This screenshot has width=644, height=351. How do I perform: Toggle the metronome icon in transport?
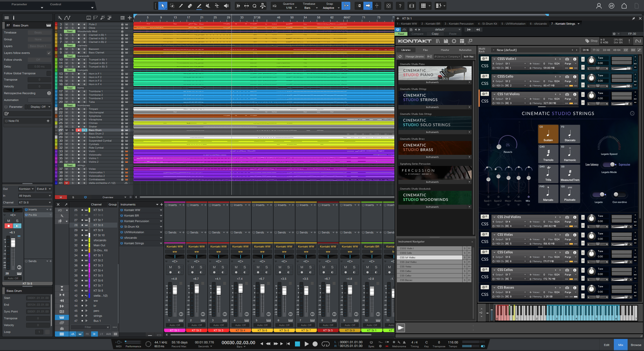click(x=404, y=342)
